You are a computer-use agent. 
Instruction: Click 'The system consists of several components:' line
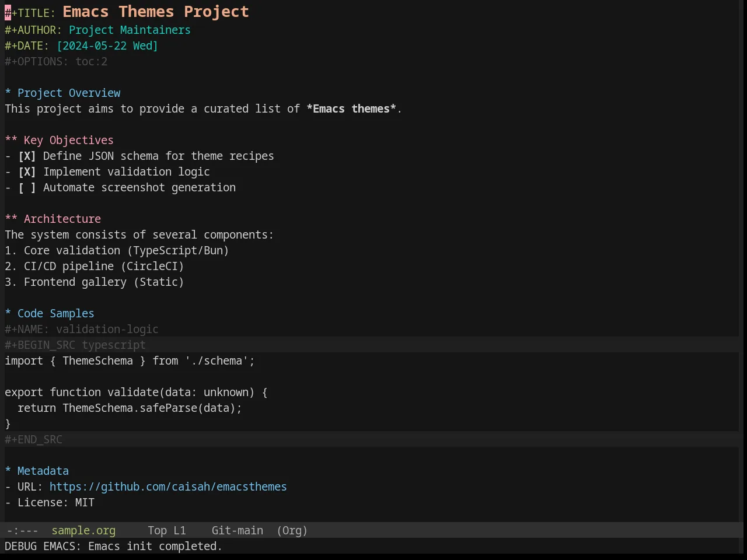[139, 235]
